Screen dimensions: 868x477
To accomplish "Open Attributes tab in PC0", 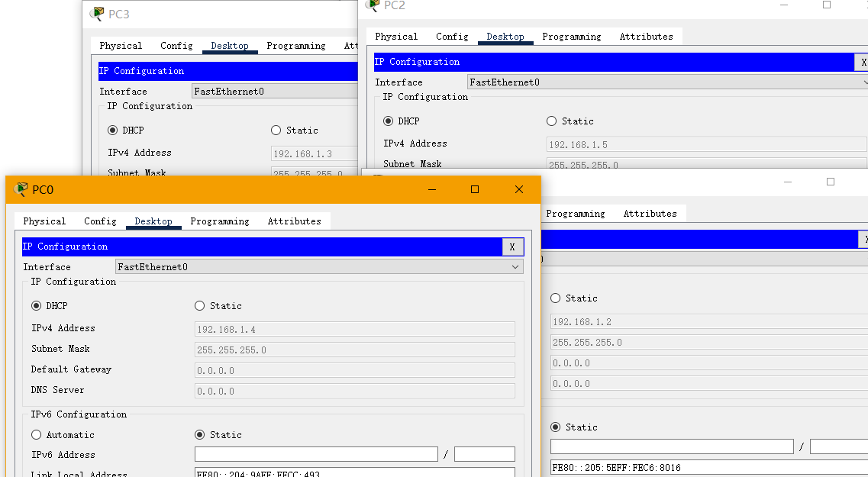I will click(294, 221).
